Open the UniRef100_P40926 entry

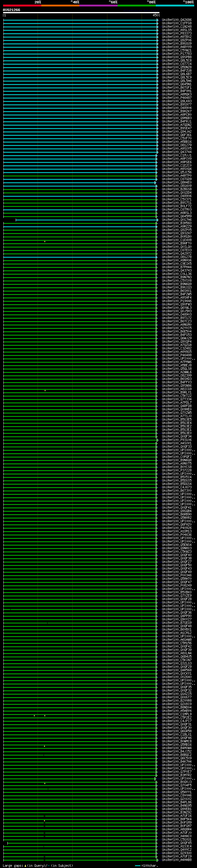pos(176,528)
